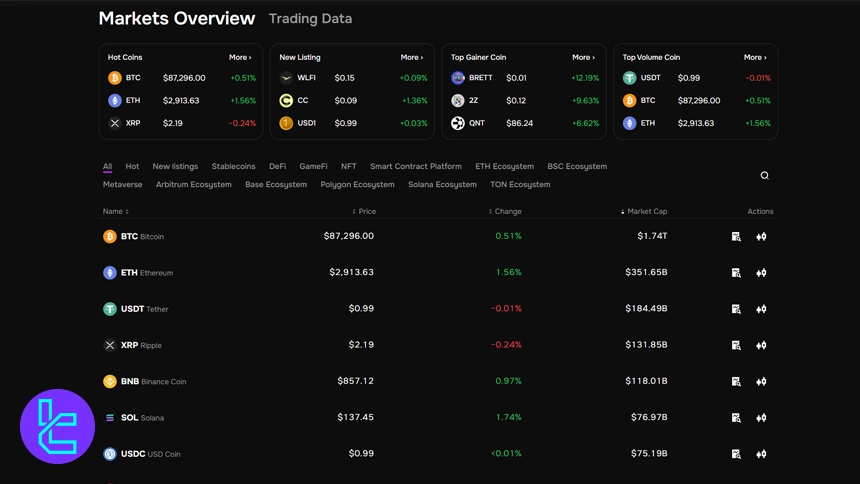Switch to the Trading Data tab
The width and height of the screenshot is (860, 484).
tap(310, 19)
